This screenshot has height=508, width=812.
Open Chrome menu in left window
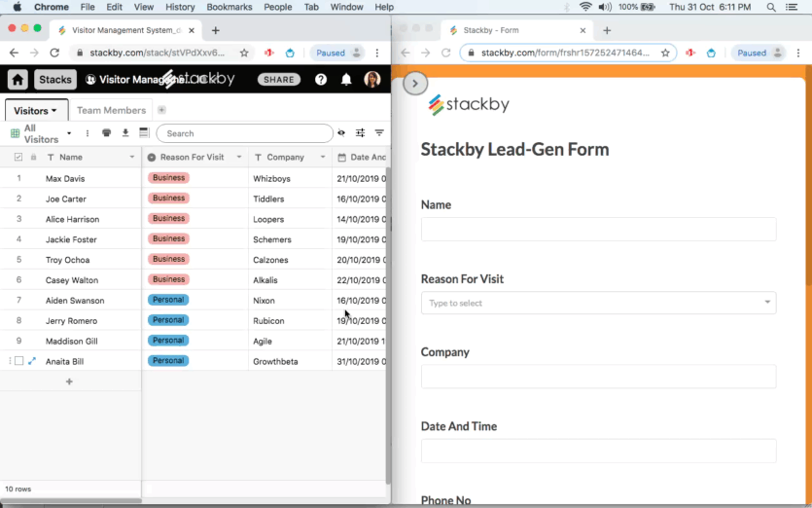(x=377, y=53)
